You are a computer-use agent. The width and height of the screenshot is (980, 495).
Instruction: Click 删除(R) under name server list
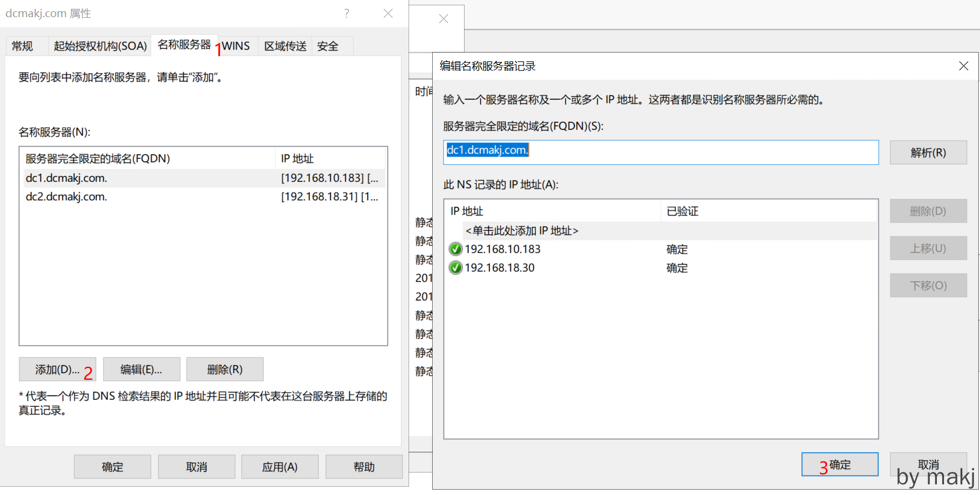click(224, 370)
